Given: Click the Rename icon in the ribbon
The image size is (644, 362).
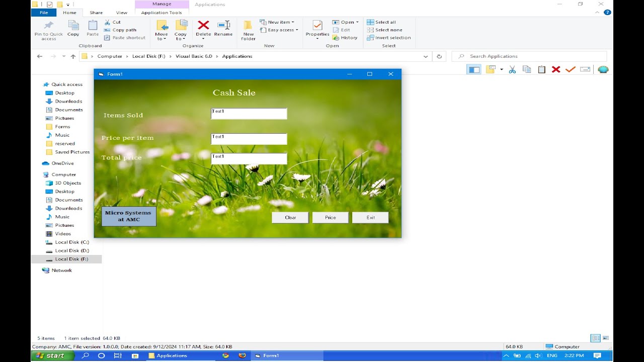Looking at the screenshot, I should pos(223,25).
